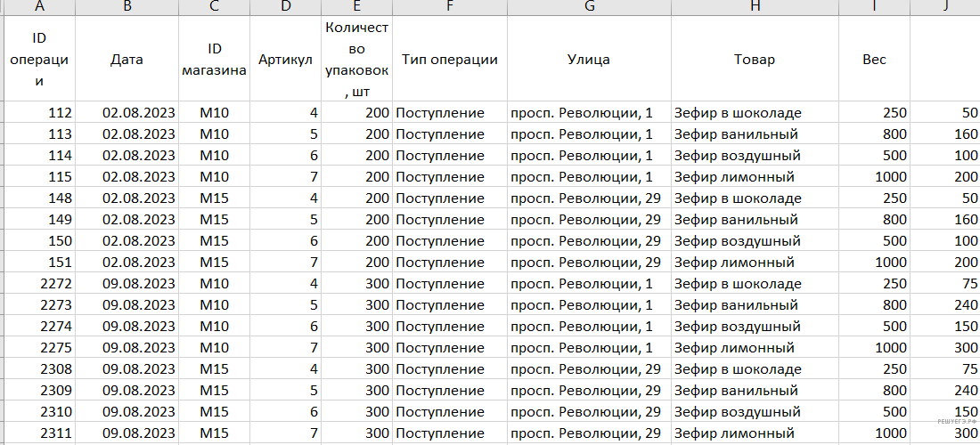The height and width of the screenshot is (445, 980).
Task: Click the "Артикул" header cell
Action: (x=285, y=60)
